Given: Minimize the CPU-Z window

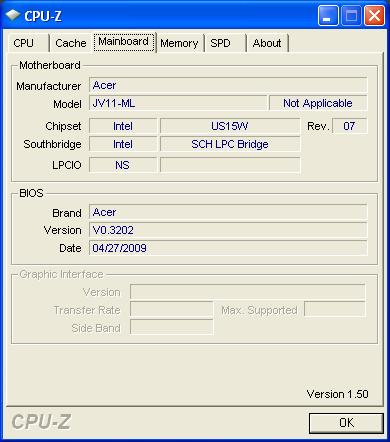Looking at the screenshot, I should 328,15.
